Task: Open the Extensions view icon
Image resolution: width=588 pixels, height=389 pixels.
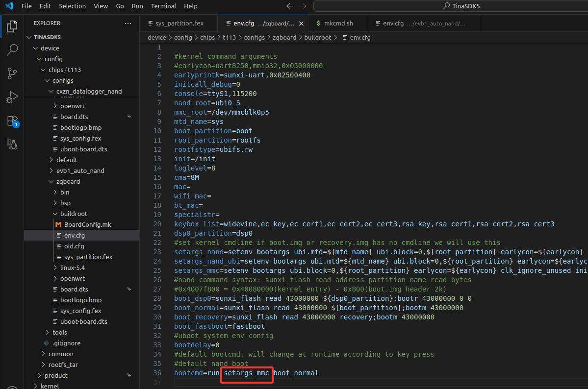Action: click(12, 121)
